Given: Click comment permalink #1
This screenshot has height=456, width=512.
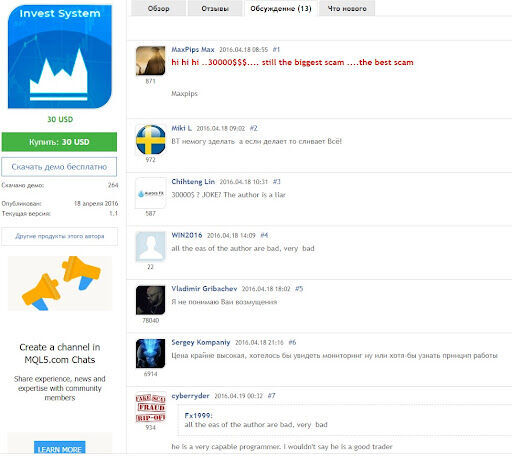Looking at the screenshot, I should [x=276, y=50].
